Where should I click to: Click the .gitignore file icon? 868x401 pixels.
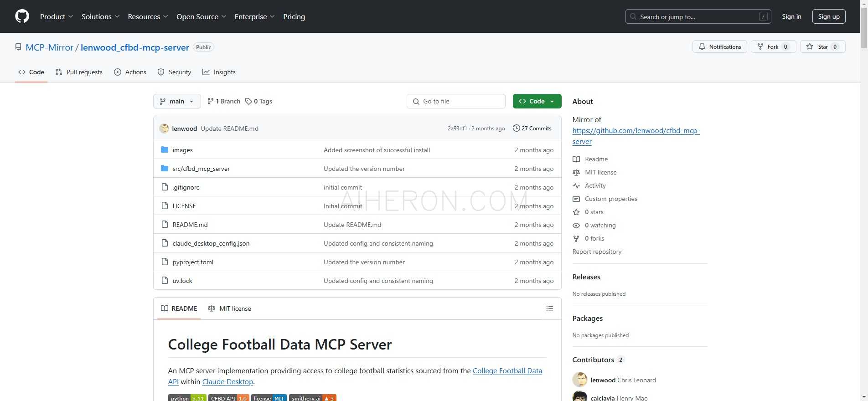(165, 187)
